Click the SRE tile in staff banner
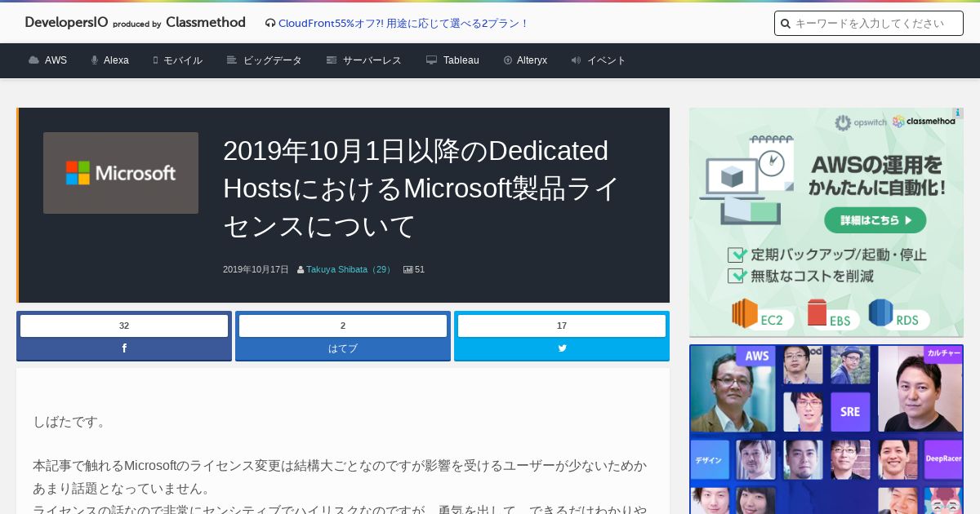Viewport: 980px width, 514px height. [x=850, y=412]
